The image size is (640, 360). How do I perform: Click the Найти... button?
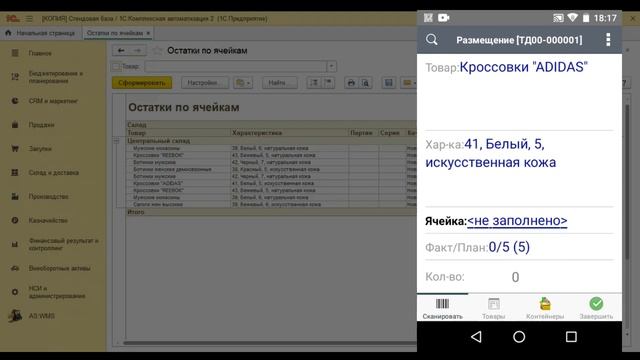tap(280, 83)
